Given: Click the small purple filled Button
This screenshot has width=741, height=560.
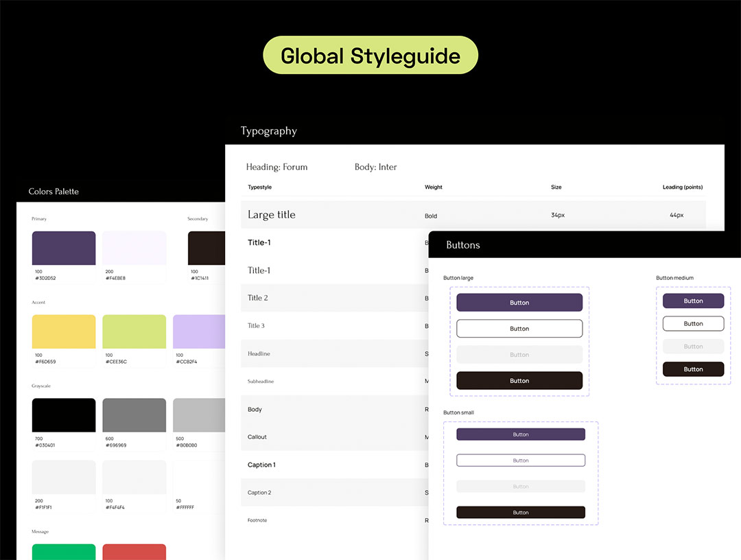Looking at the screenshot, I should 521,434.
